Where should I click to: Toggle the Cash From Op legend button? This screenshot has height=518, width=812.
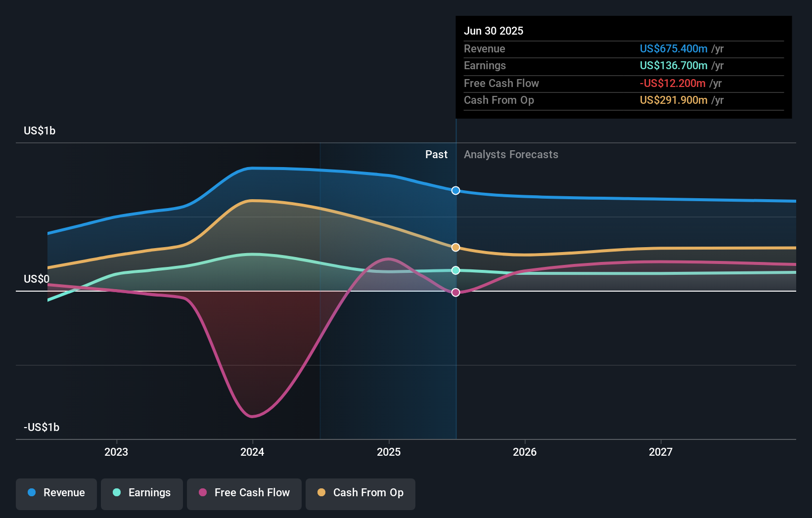361,494
